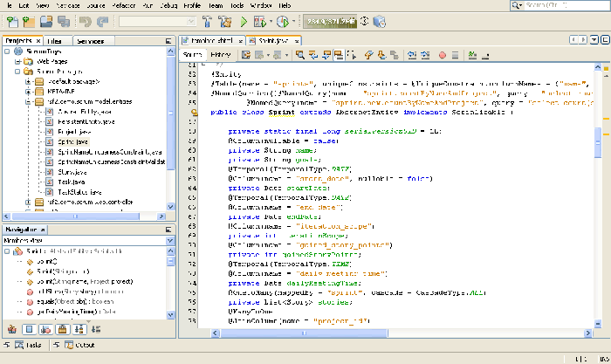
Task: Open Debug project dropdown arrow
Action: coord(271,22)
